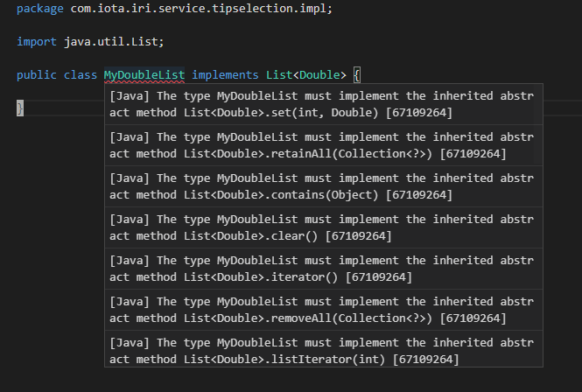Click the empty line below the import statement
Image resolution: width=582 pixels, height=392 pixels.
click(175, 59)
